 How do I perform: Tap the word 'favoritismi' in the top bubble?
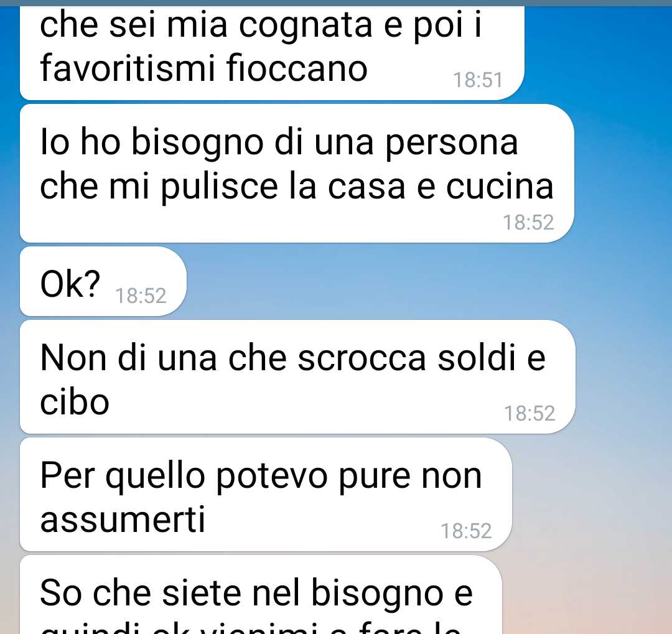[127, 68]
